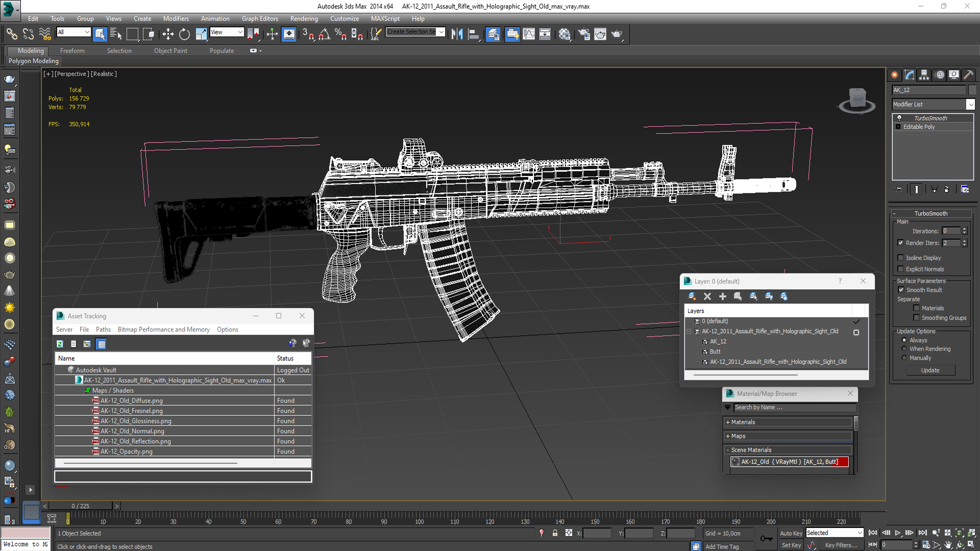980x551 pixels.
Task: Open the Key Filters dialog button
Action: [841, 545]
